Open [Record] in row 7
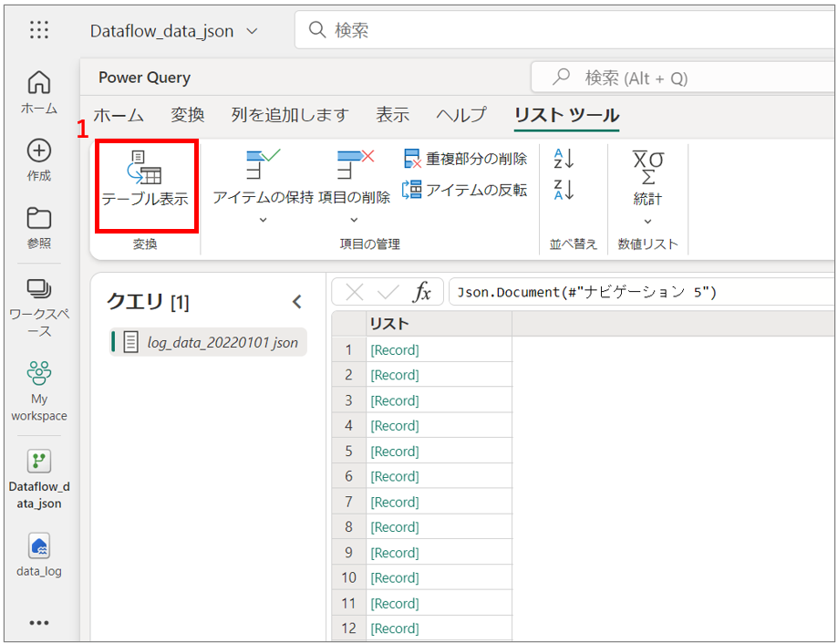 coord(395,503)
